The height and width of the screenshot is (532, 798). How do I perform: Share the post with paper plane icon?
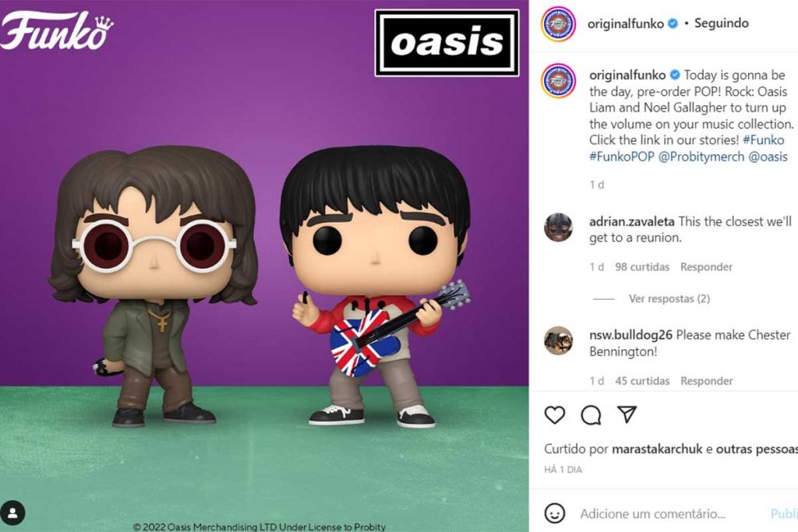click(x=627, y=414)
